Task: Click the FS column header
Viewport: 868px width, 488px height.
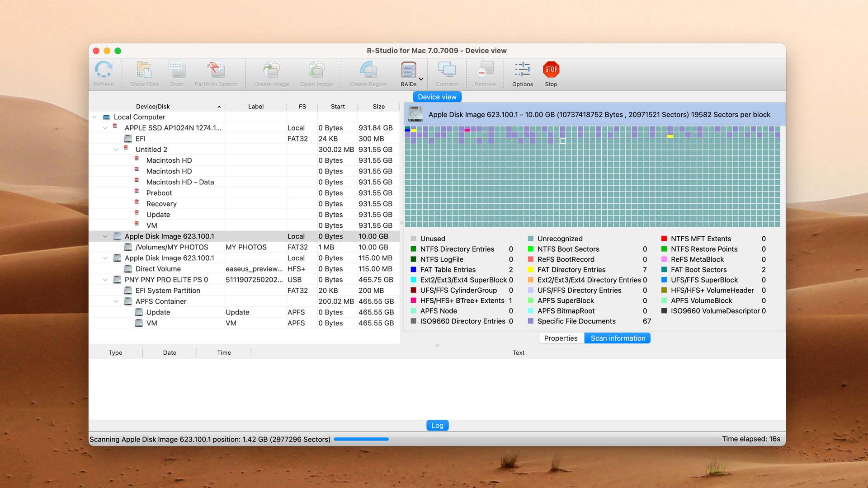Action: click(x=302, y=107)
